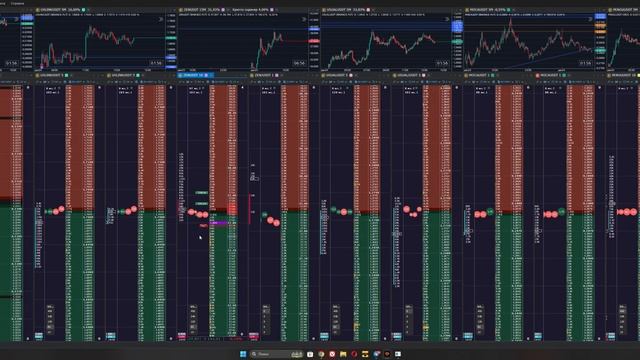This screenshot has height=360, width=640.
Task: Click the cyan position badge under VOXELUSDT 1 book
Action: coord(324,336)
